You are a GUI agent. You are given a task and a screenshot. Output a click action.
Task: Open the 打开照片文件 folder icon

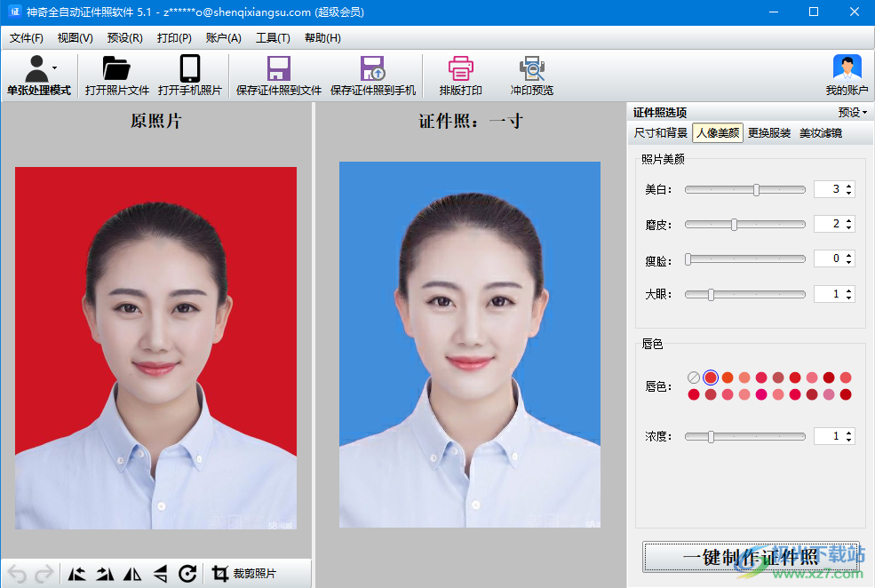[116, 69]
